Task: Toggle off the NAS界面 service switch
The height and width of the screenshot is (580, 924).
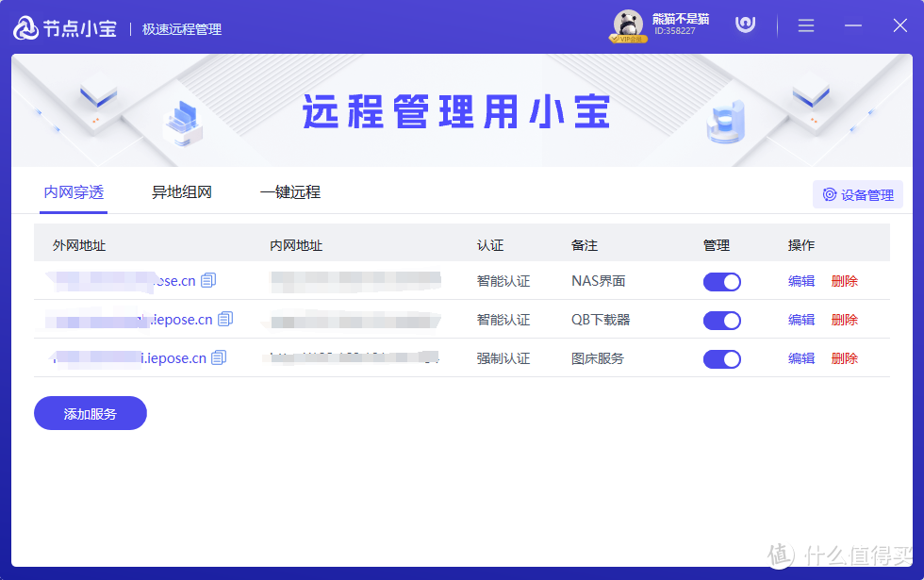Action: click(721, 280)
